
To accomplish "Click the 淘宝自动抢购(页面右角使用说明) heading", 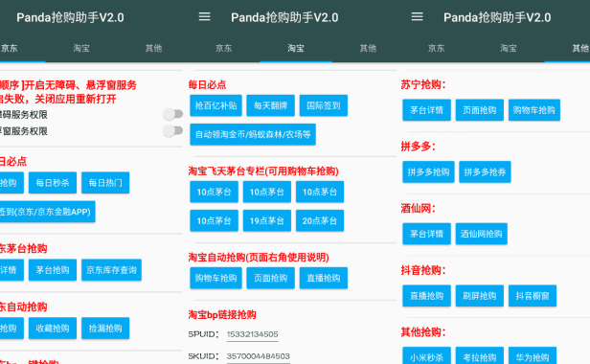I will pos(259,258).
